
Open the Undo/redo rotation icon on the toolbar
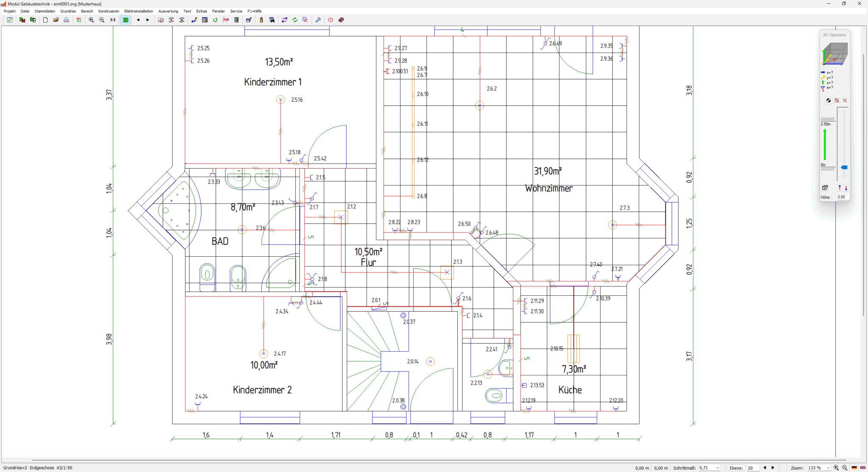(214, 20)
